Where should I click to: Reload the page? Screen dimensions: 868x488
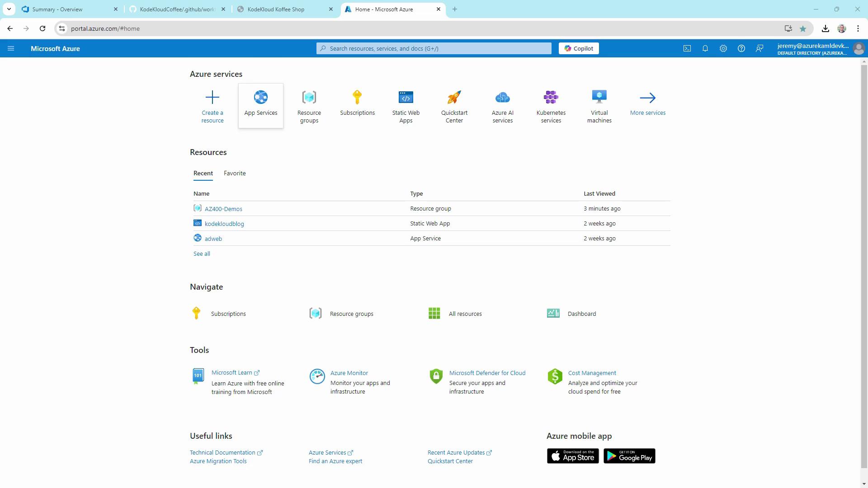[42, 28]
